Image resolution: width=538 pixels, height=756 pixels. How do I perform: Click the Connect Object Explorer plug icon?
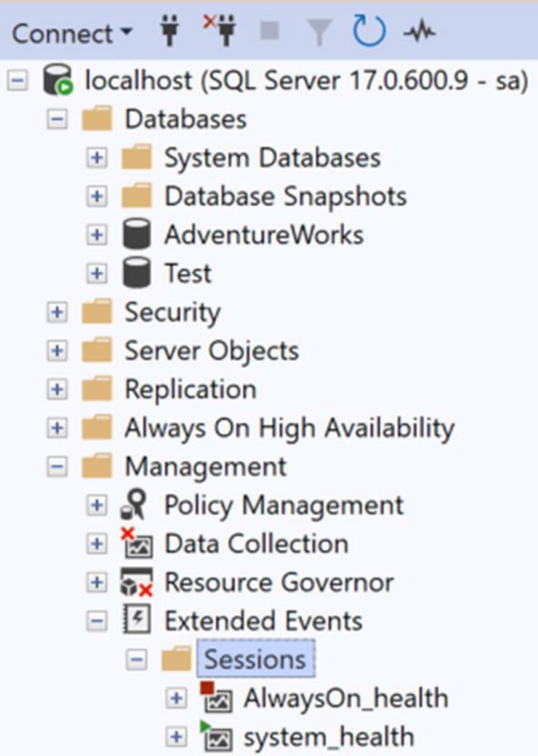click(x=170, y=31)
